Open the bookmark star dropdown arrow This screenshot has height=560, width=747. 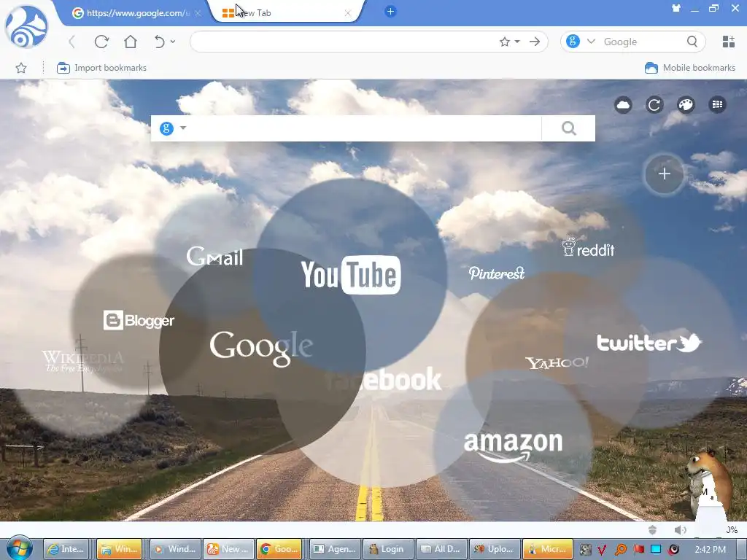(x=517, y=42)
